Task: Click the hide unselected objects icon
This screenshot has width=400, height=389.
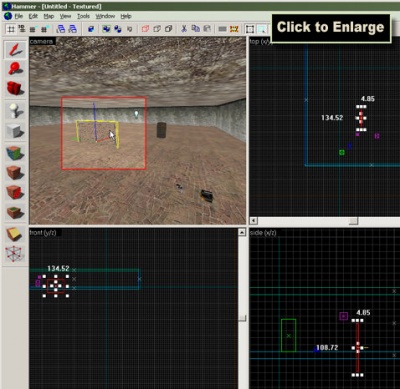Action: coord(157,29)
